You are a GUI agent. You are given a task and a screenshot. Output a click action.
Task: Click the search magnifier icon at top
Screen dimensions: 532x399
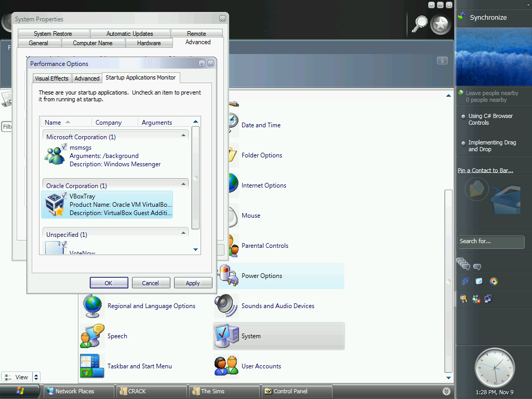click(x=420, y=23)
